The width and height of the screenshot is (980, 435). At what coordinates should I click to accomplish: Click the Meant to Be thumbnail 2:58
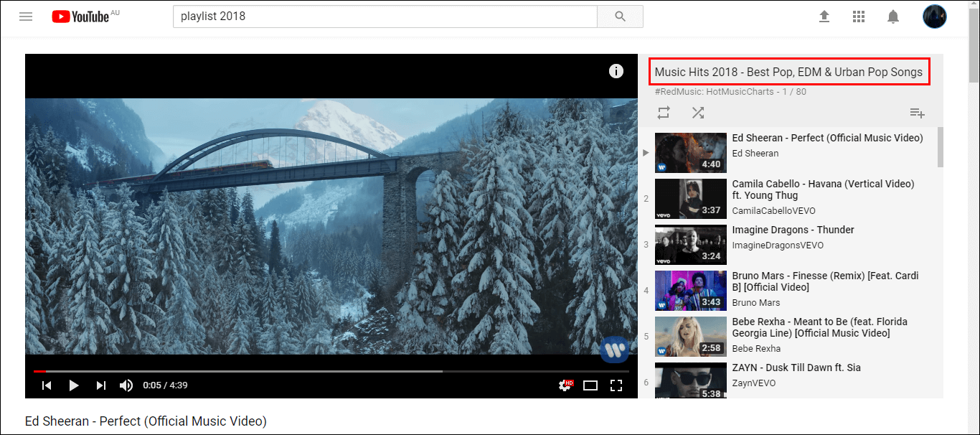[x=690, y=337]
